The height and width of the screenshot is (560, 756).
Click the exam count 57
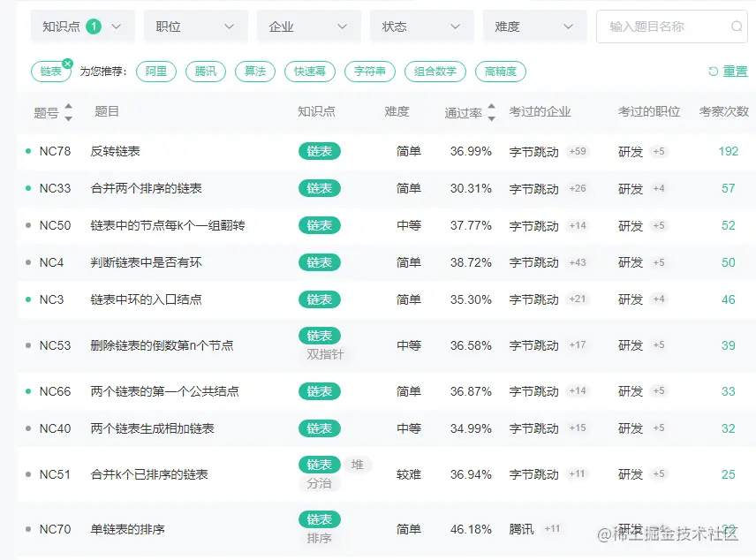(728, 189)
